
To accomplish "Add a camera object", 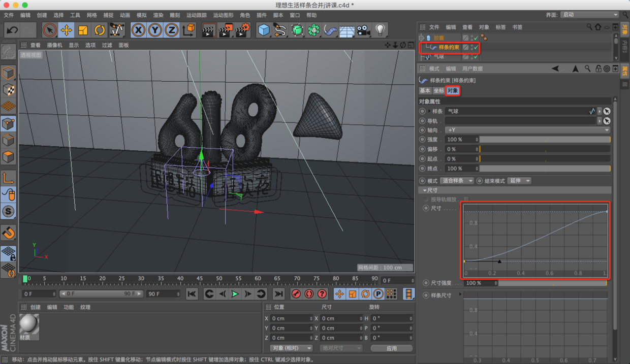I will [x=363, y=30].
